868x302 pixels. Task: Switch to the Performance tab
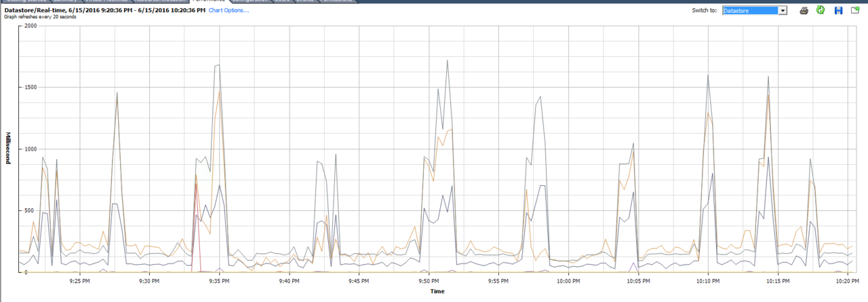[208, 1]
